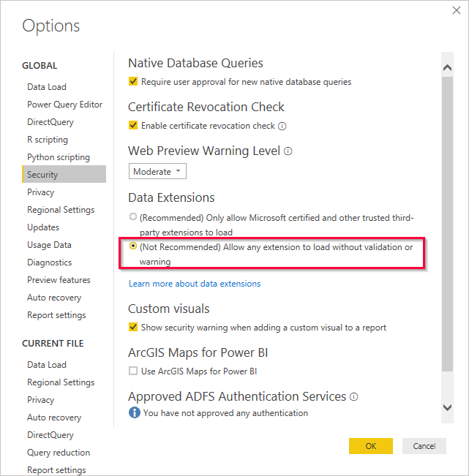Viewport: 469px width, 476px height.
Task: Enable Use ArcGIS Maps for Power BI
Action: pyautogui.click(x=133, y=371)
